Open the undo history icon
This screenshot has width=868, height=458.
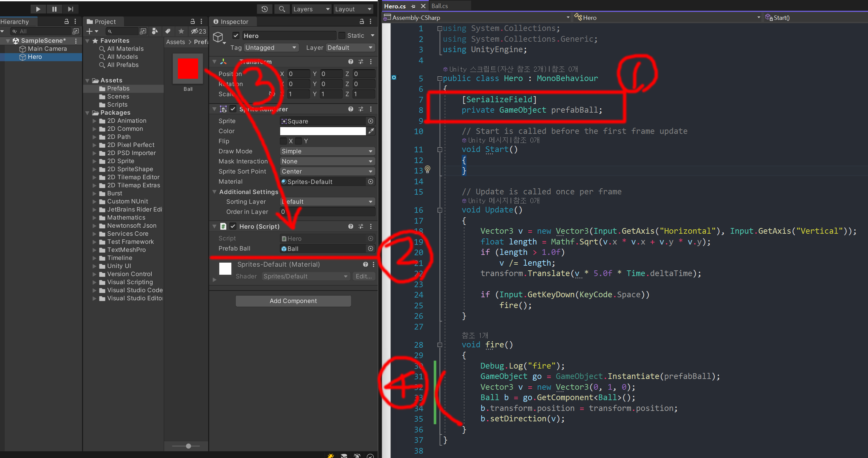click(x=265, y=9)
